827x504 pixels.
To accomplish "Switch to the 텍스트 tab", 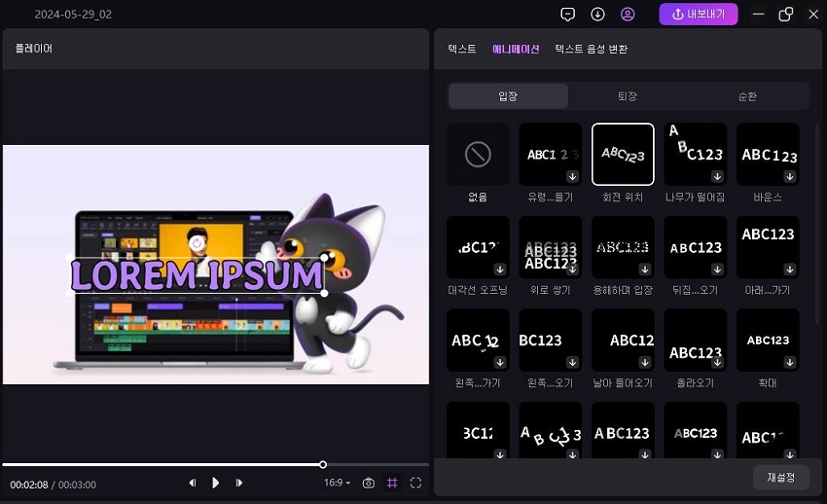I will pyautogui.click(x=462, y=49).
